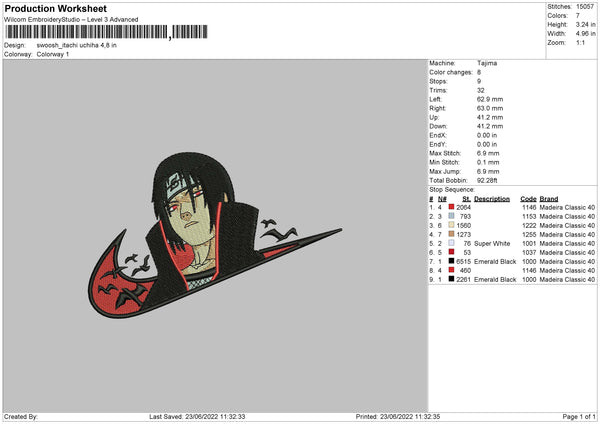Click the tan swatch with 1273 stitches
The width and height of the screenshot is (600, 424).
click(451, 234)
